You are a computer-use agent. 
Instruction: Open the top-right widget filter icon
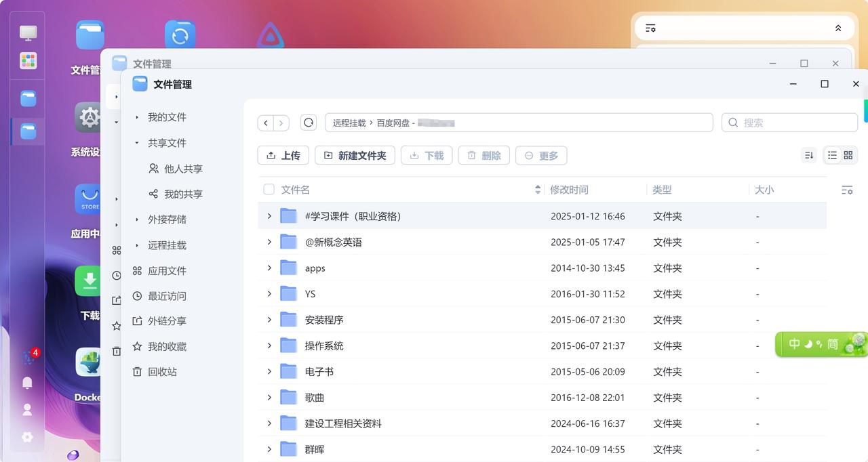click(x=650, y=28)
